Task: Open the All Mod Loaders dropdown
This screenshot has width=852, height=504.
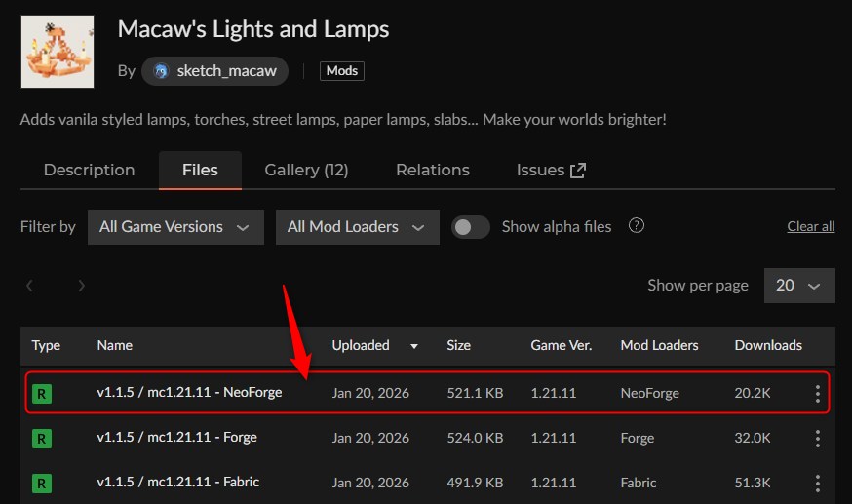Action: (358, 227)
